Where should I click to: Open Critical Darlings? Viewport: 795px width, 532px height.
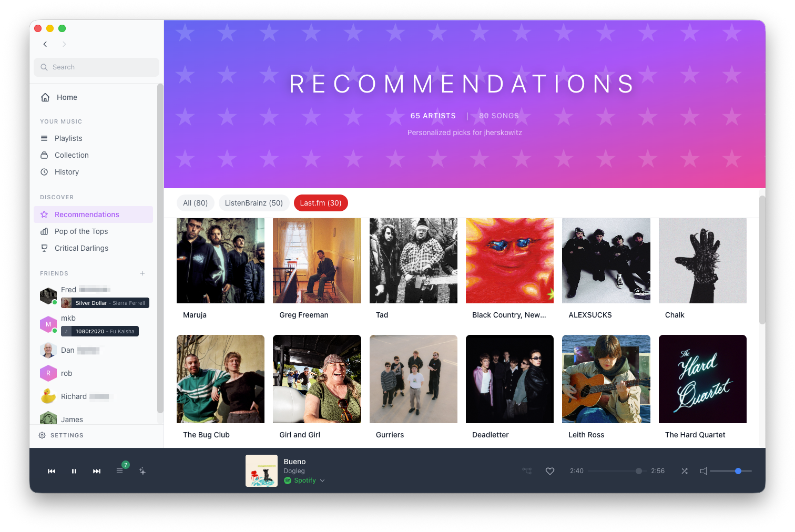coord(81,248)
